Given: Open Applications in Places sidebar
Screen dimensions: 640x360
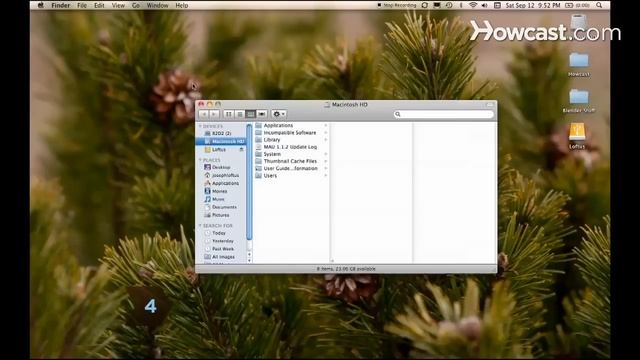Looking at the screenshot, I should (x=221, y=183).
